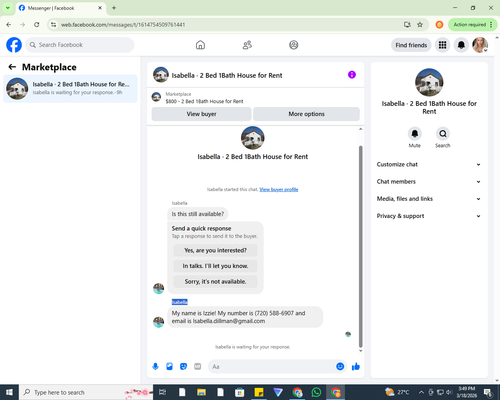Expand Media, files and links section

[x=429, y=199]
